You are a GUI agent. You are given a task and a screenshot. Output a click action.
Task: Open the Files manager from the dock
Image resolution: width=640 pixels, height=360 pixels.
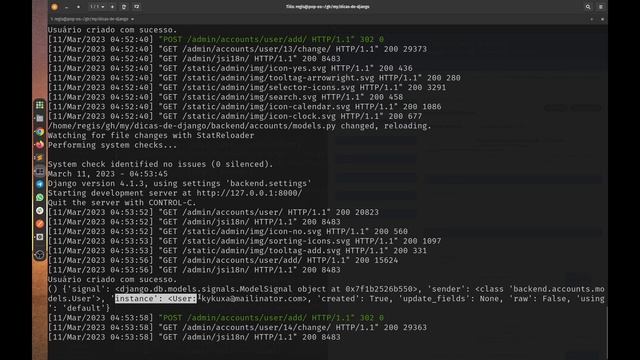tap(40, 118)
